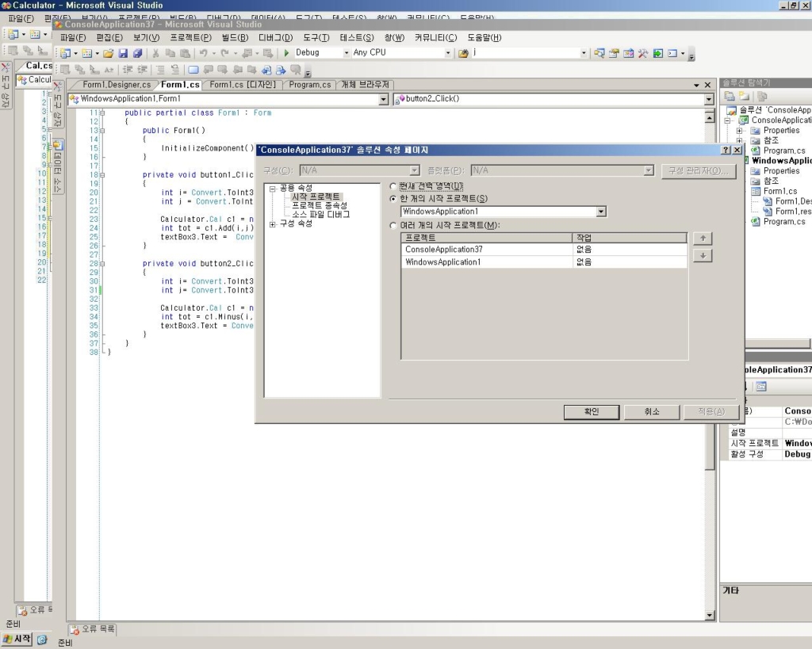Select the 현재 선택 영역 radio button
The height and width of the screenshot is (649, 812).
click(x=393, y=185)
